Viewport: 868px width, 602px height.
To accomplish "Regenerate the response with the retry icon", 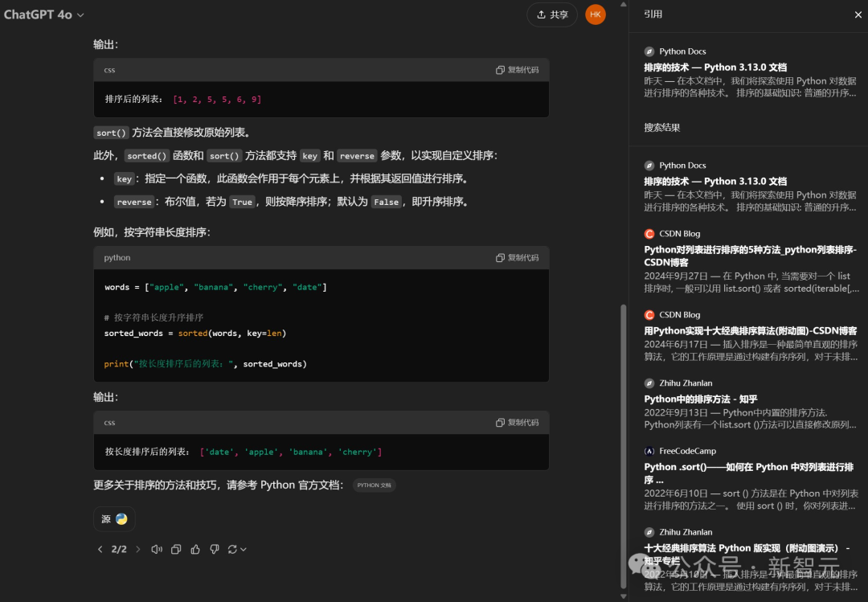I will (x=232, y=549).
